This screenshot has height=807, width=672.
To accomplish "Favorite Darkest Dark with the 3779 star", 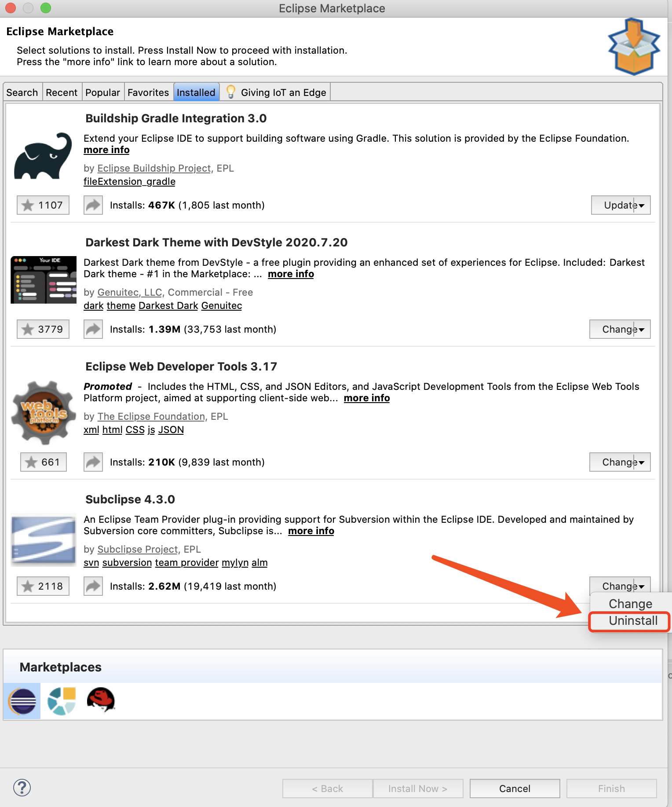I will click(43, 329).
